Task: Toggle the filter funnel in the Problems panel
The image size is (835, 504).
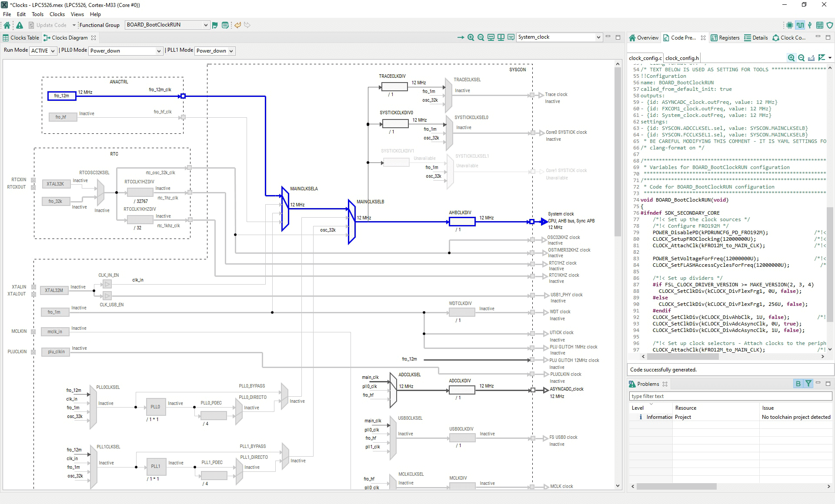Action: (x=808, y=384)
